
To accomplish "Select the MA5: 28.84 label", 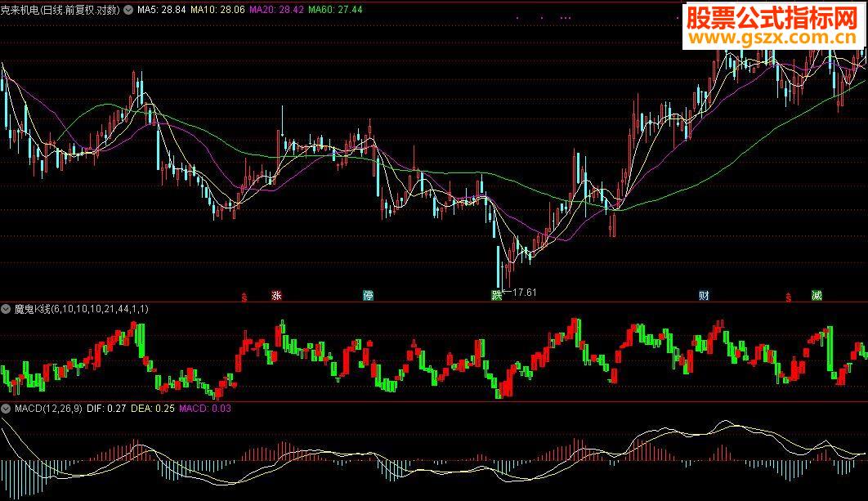I will 162,10.
